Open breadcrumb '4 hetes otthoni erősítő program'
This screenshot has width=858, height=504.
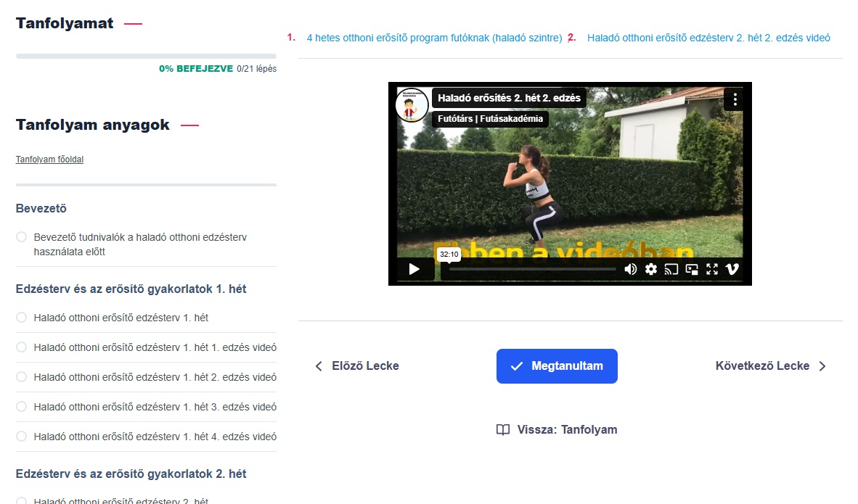(x=434, y=38)
